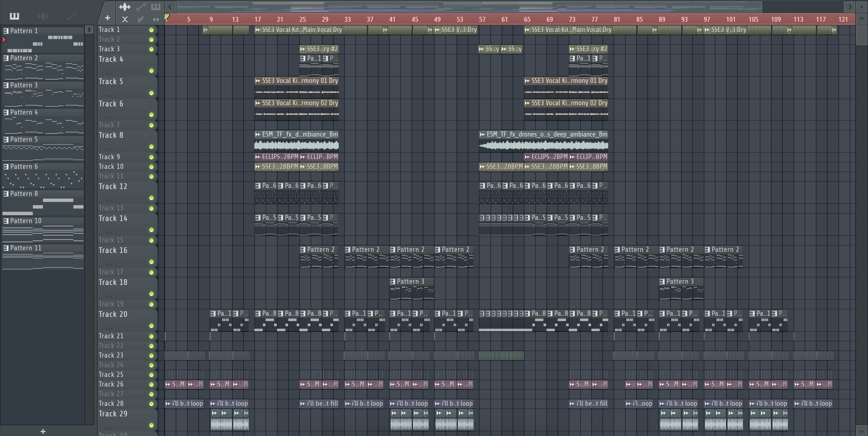
Task: Click the Pattern 3 piano icon
Action: pyautogui.click(x=6, y=85)
